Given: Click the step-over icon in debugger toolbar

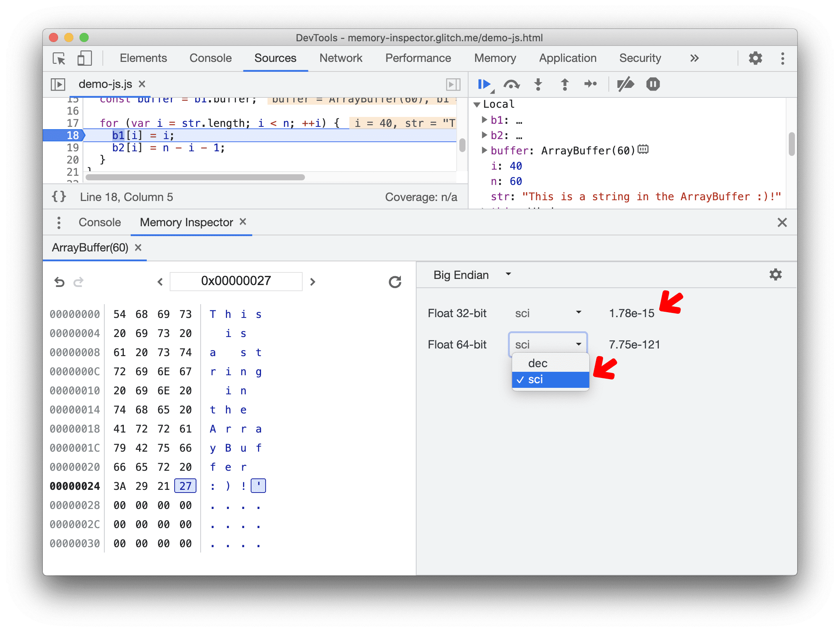Looking at the screenshot, I should click(x=511, y=84).
